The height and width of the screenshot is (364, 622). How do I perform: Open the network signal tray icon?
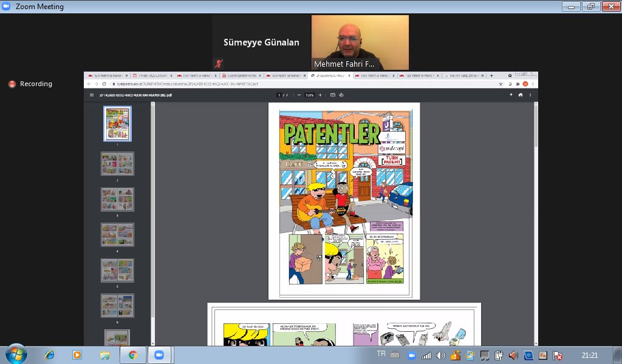[x=426, y=356]
